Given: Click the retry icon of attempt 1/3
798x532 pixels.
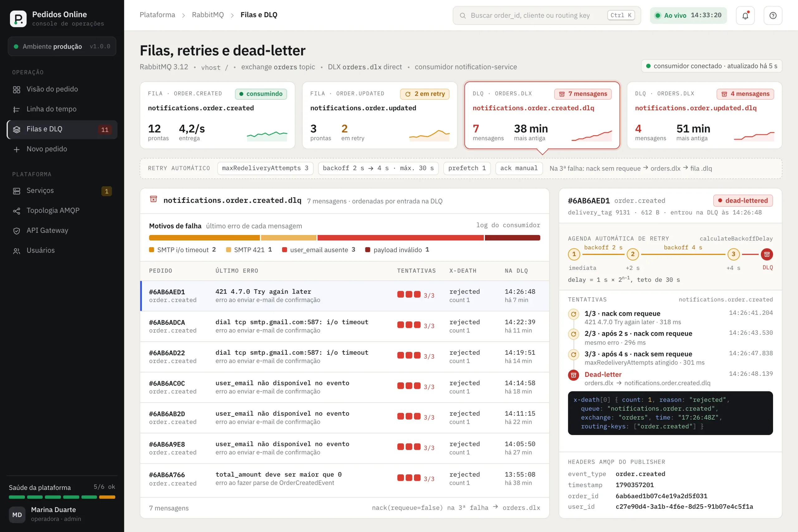Looking at the screenshot, I should coord(573,314).
